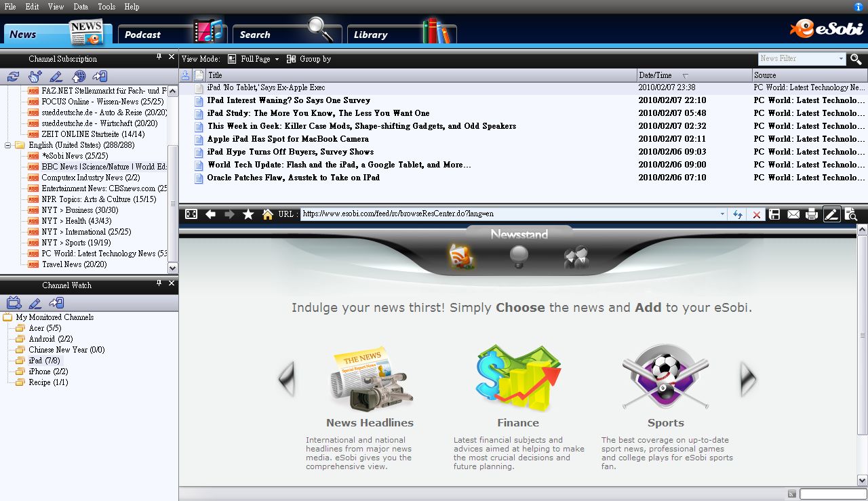Image resolution: width=868 pixels, height=501 pixels.
Task: Click the light bulb icon under Newsstand
Action: 519,256
